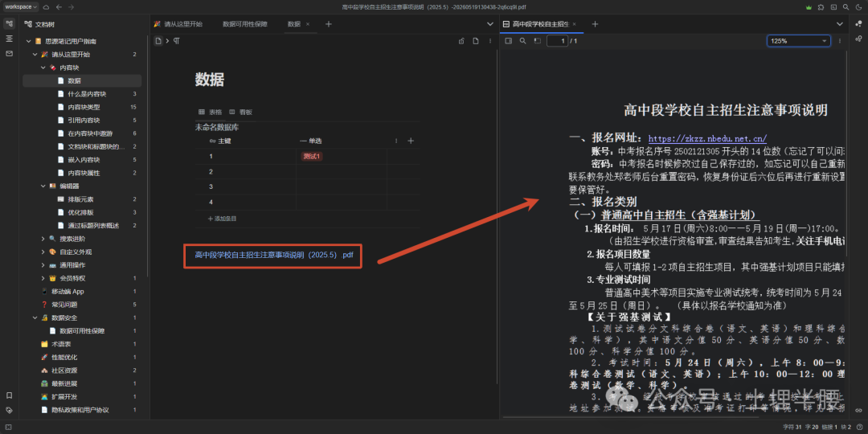Select the 高中段学校自主招生 PDF tab

pos(540,24)
